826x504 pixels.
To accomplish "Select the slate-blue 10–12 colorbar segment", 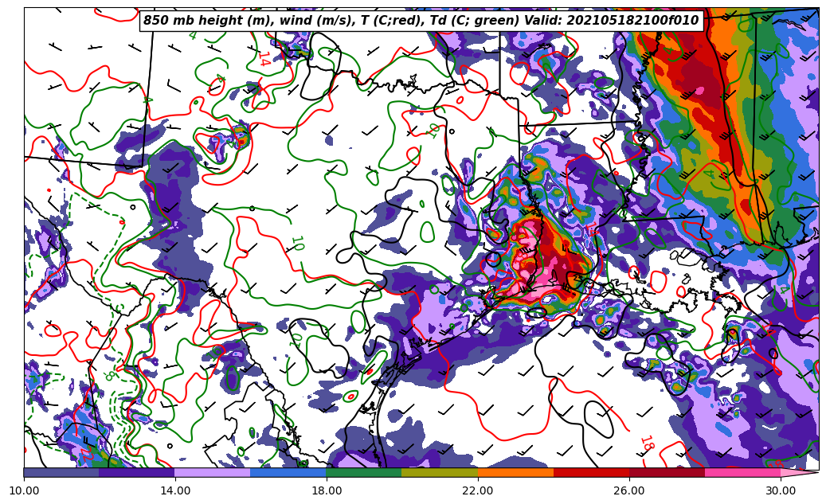I will tap(61, 472).
